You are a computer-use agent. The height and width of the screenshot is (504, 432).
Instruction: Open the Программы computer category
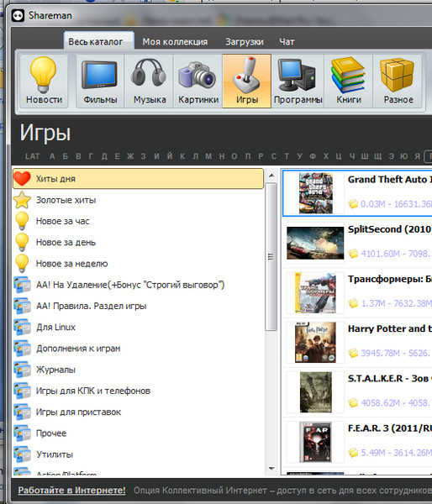coord(298,81)
